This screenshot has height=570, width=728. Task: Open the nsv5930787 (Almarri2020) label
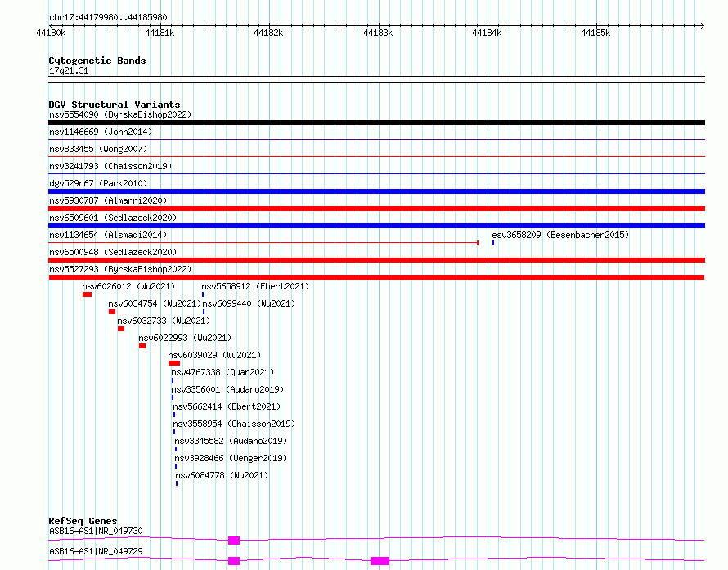(108, 200)
